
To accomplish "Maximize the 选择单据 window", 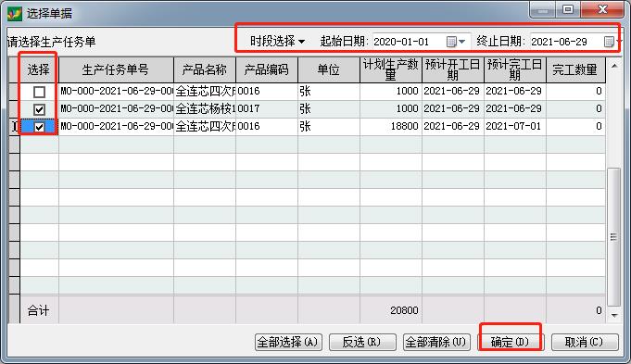I will click(568, 10).
